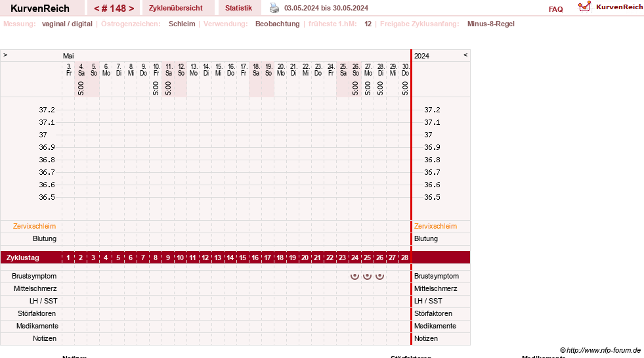Select cycle day 20 in Zyklustag row
644x358 pixels.
click(305, 257)
